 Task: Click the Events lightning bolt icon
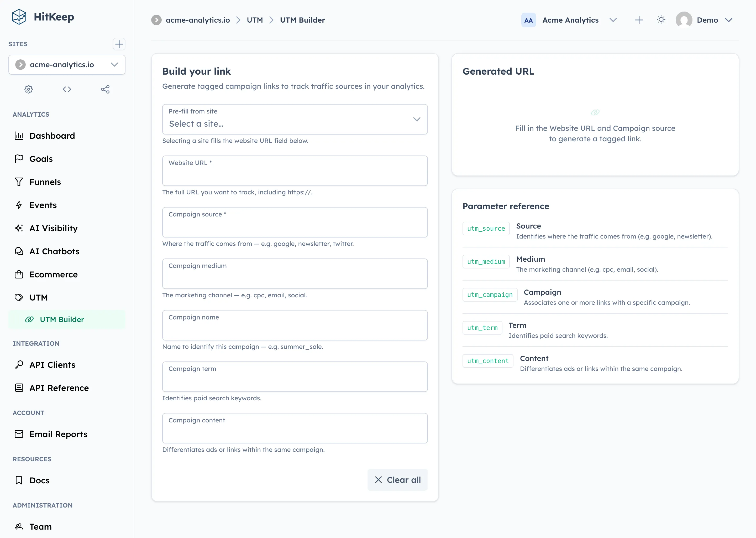tap(19, 205)
